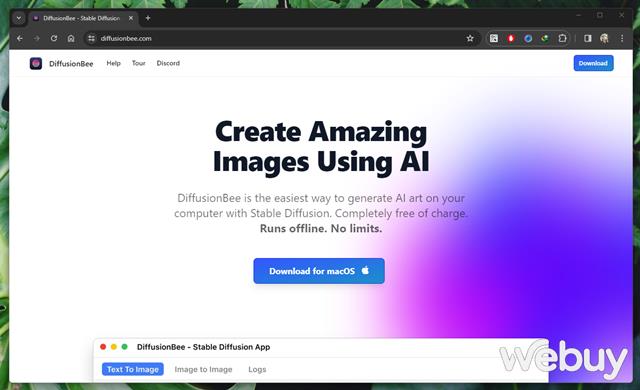Open the Extensions puzzle-piece menu

562,38
